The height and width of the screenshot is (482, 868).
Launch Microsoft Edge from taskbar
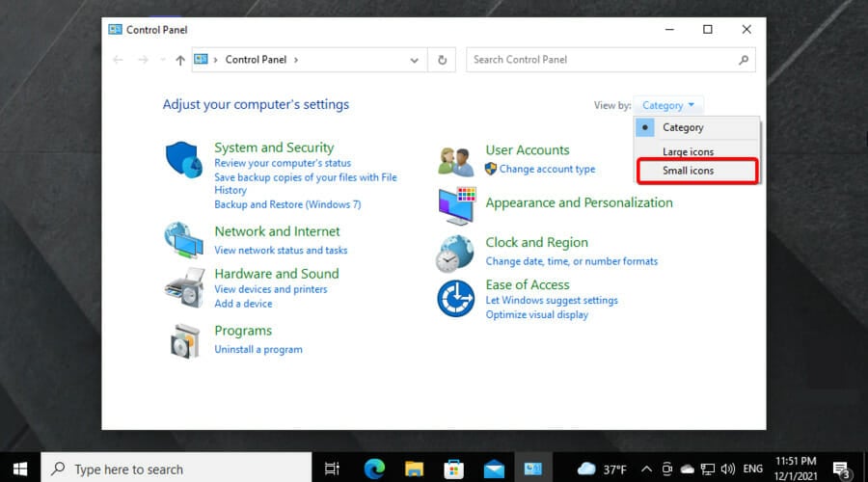pyautogui.click(x=374, y=469)
